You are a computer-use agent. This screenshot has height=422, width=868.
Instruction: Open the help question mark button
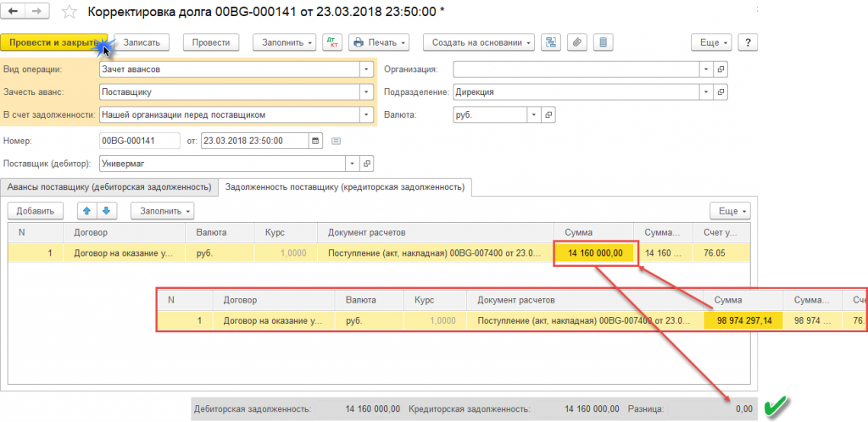[749, 42]
